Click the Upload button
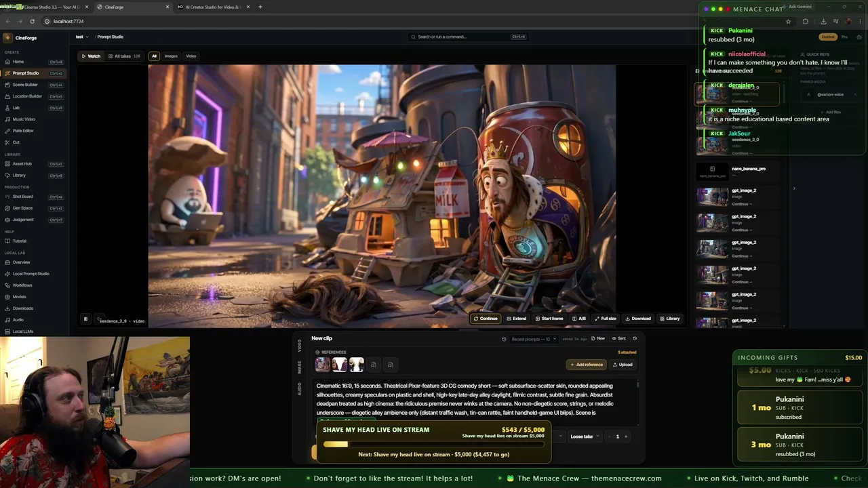Image resolution: width=868 pixels, height=488 pixels. [x=623, y=365]
